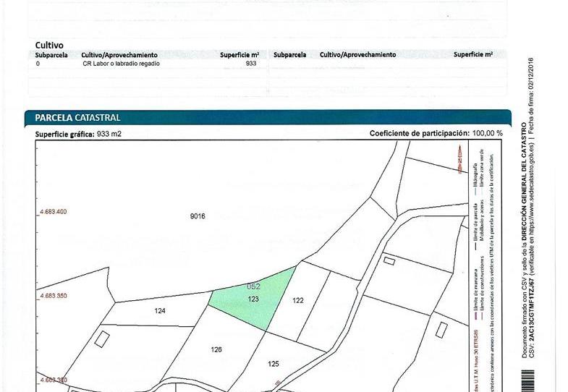
Task: Click the first Cultivo/Aprovechamiento column header
Action: [119, 54]
